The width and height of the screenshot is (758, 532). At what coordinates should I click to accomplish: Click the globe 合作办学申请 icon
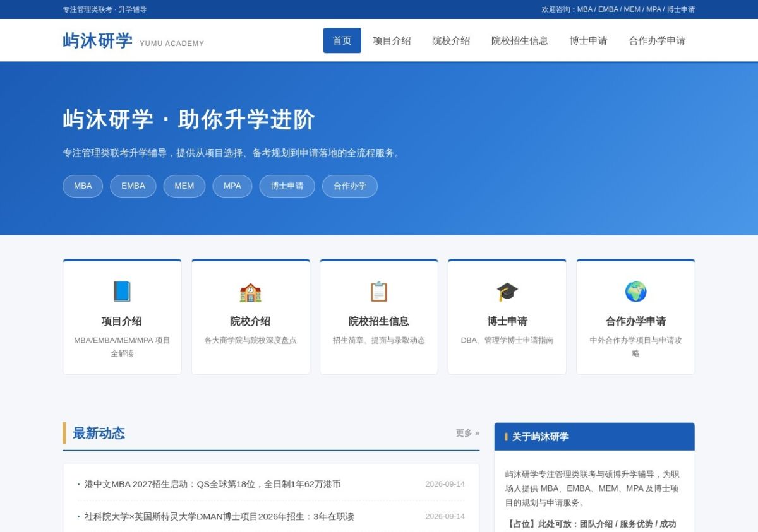coord(635,292)
